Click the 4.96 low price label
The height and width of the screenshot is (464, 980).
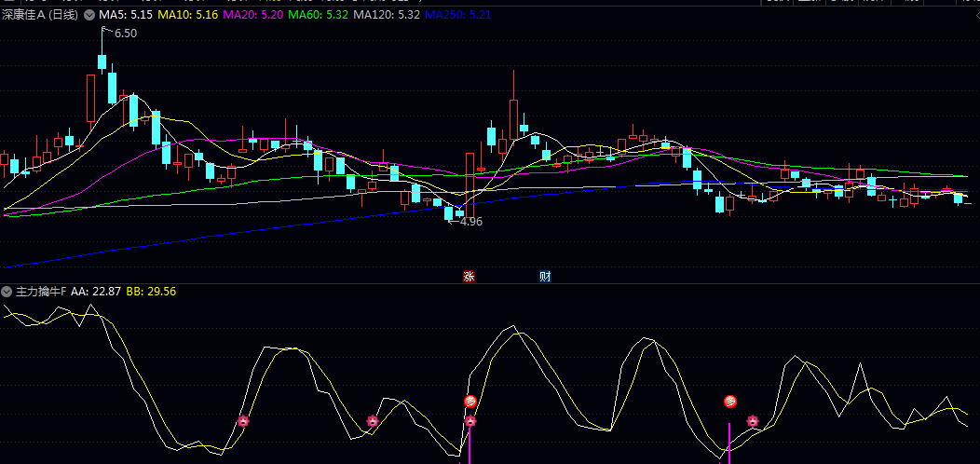(471, 222)
